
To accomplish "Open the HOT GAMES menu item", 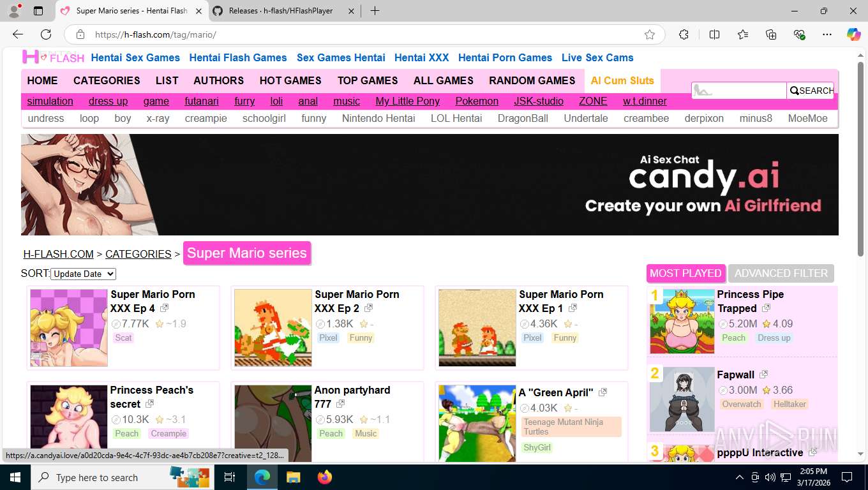I will [290, 80].
